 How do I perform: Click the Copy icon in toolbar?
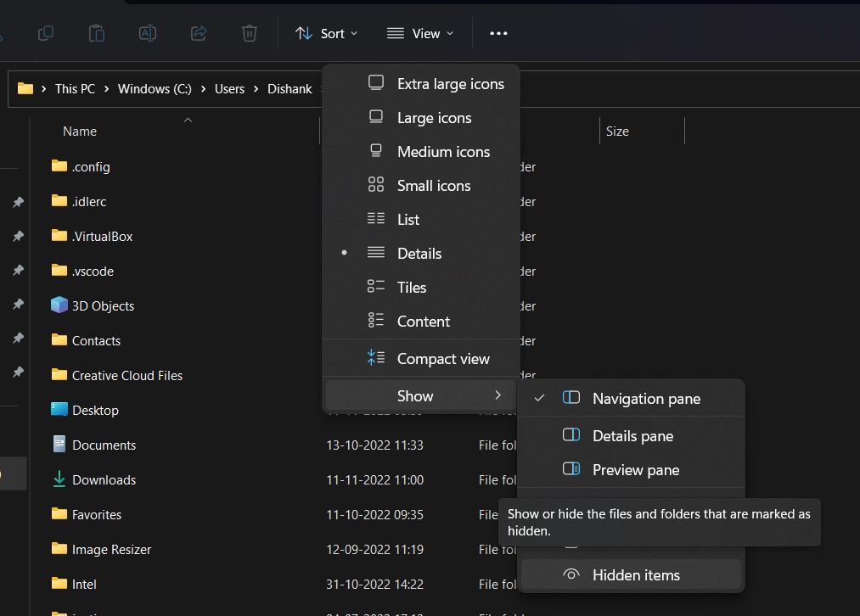click(x=46, y=33)
